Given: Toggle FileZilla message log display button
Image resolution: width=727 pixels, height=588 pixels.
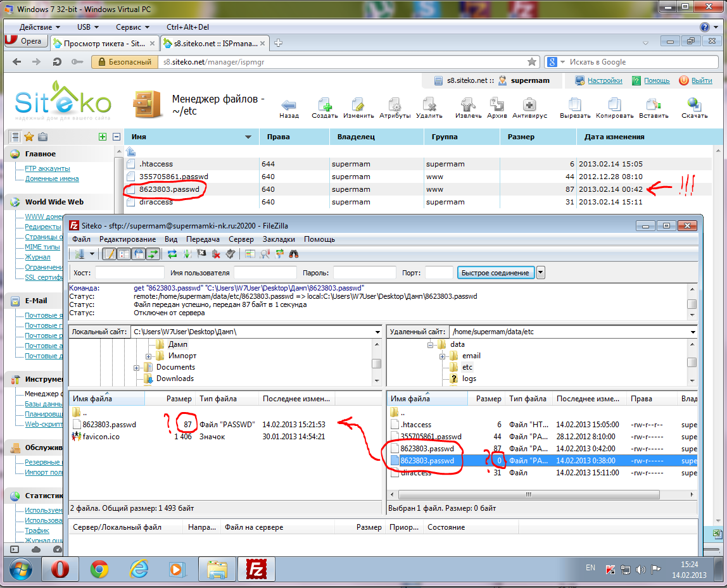Looking at the screenshot, I should point(110,254).
